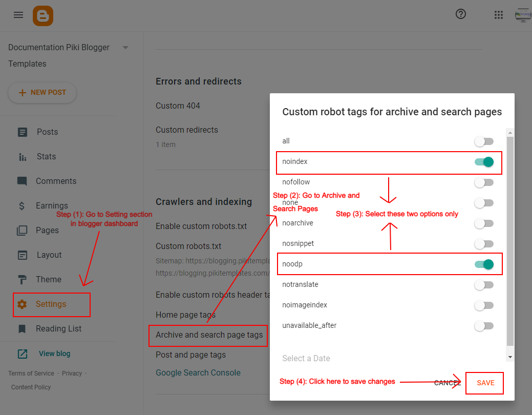Screen dimensions: 532x415
Task: Click the Pages copy icon
Action: click(x=22, y=230)
